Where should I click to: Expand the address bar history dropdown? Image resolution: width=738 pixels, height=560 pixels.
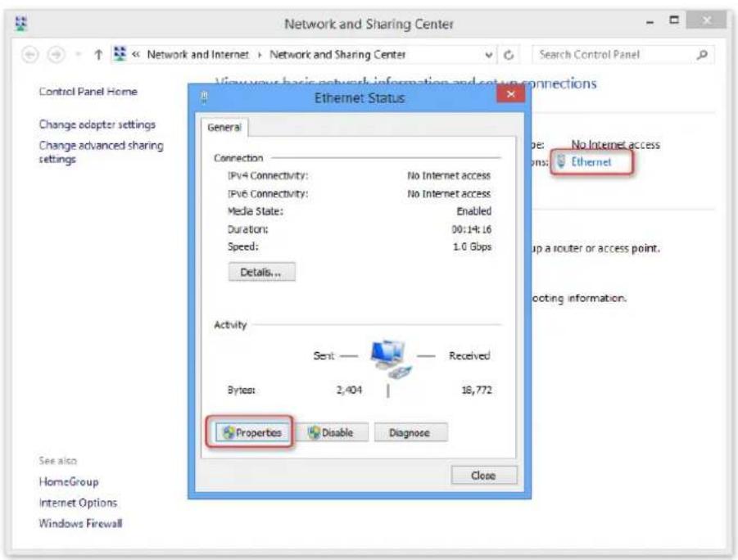coord(489,55)
